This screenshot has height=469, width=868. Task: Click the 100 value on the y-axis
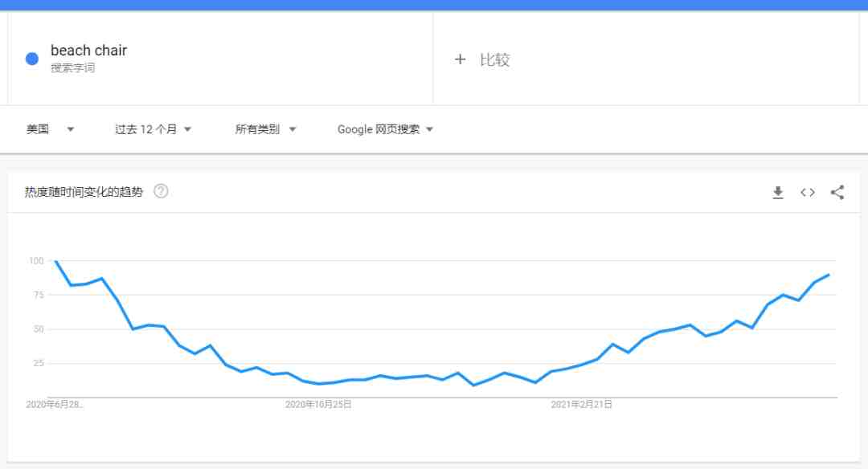pos(35,261)
